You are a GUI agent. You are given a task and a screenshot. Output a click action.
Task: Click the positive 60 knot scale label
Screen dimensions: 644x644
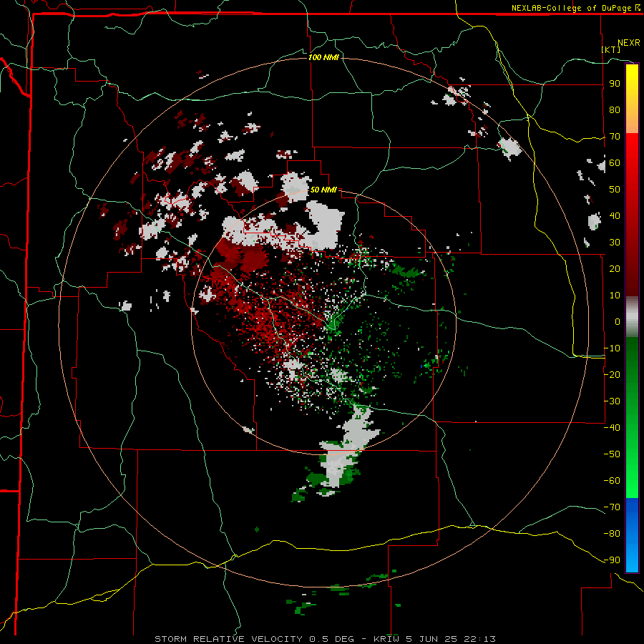(x=615, y=162)
